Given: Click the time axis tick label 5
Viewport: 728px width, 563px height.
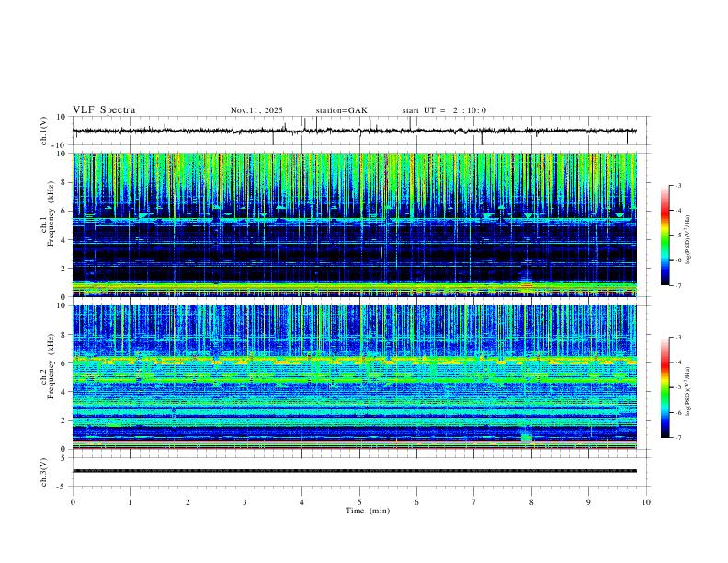Looking at the screenshot, I should pyautogui.click(x=359, y=502).
